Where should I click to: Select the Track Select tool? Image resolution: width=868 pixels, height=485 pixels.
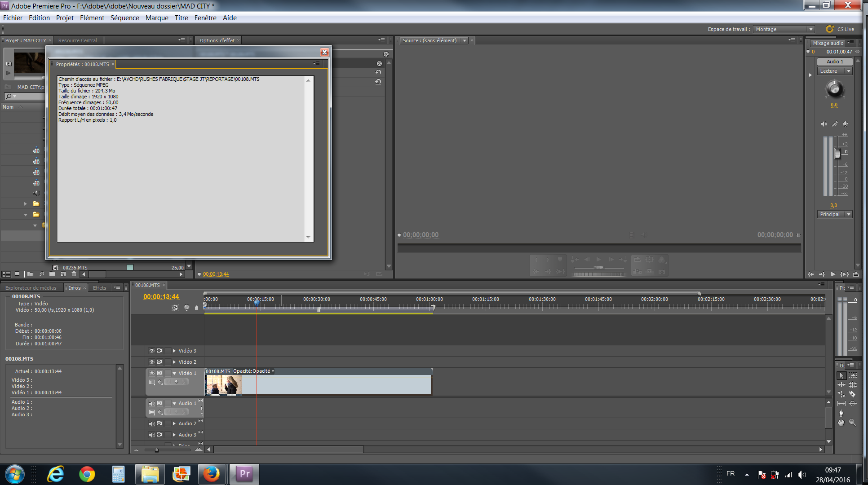click(x=853, y=375)
